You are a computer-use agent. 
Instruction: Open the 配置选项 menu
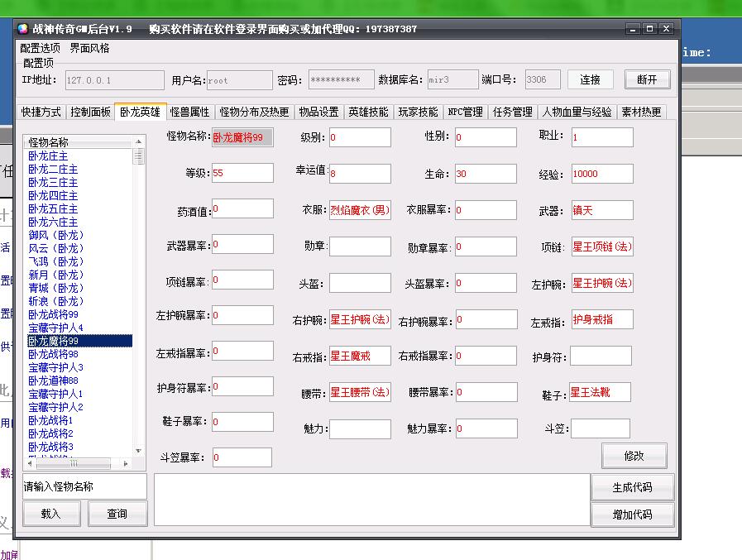40,48
